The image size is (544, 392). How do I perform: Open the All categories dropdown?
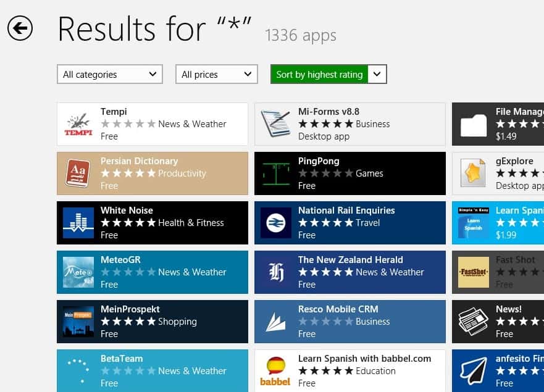point(110,74)
